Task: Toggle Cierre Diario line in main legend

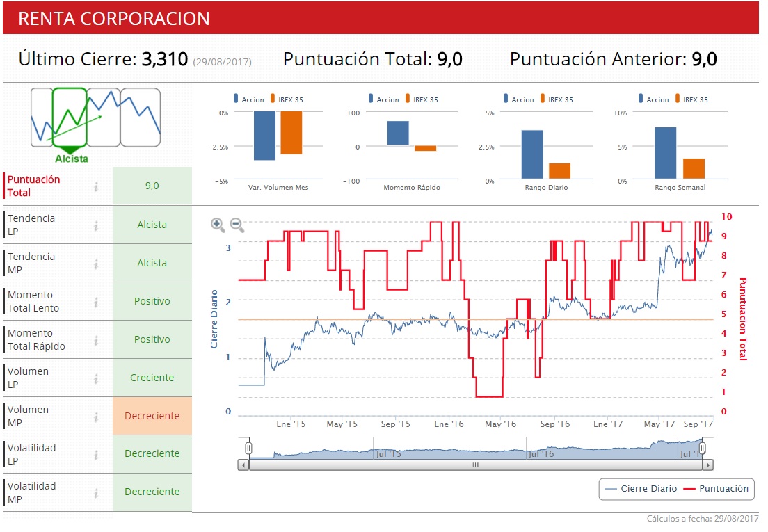Action: (x=641, y=488)
